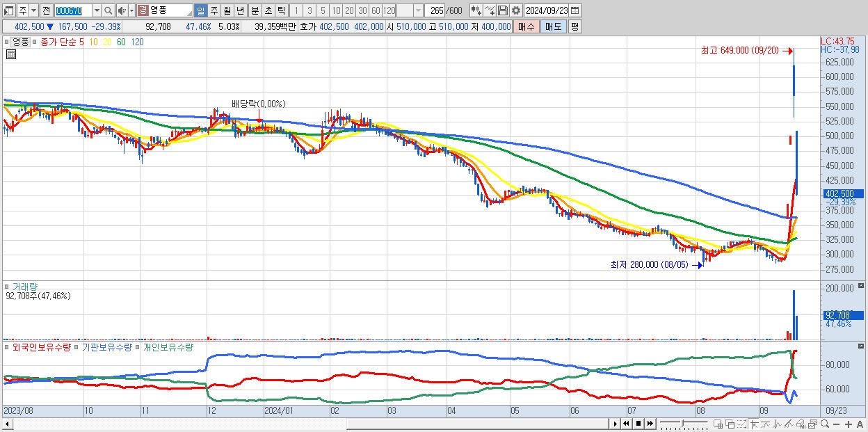Click the small grid icon at chart top-left
The height and width of the screenshot is (432, 868).
click(x=10, y=53)
